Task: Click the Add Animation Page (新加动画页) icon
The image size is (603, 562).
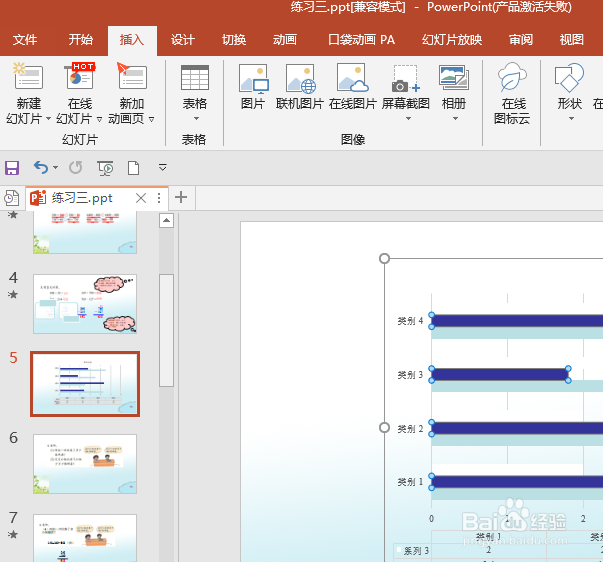Action: 132,77
